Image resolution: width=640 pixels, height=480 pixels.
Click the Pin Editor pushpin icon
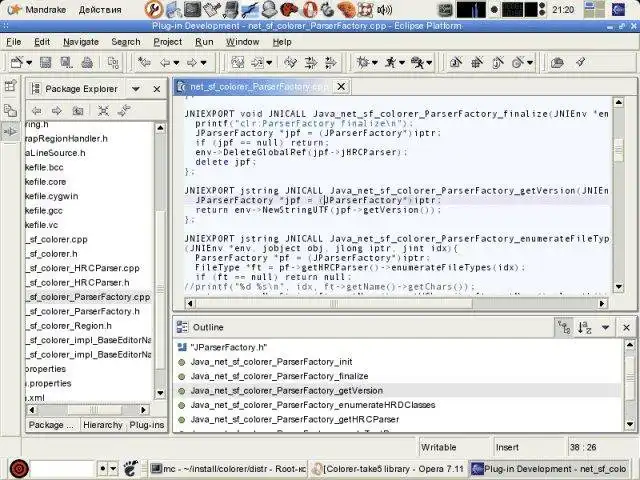pyautogui.click(x=580, y=62)
